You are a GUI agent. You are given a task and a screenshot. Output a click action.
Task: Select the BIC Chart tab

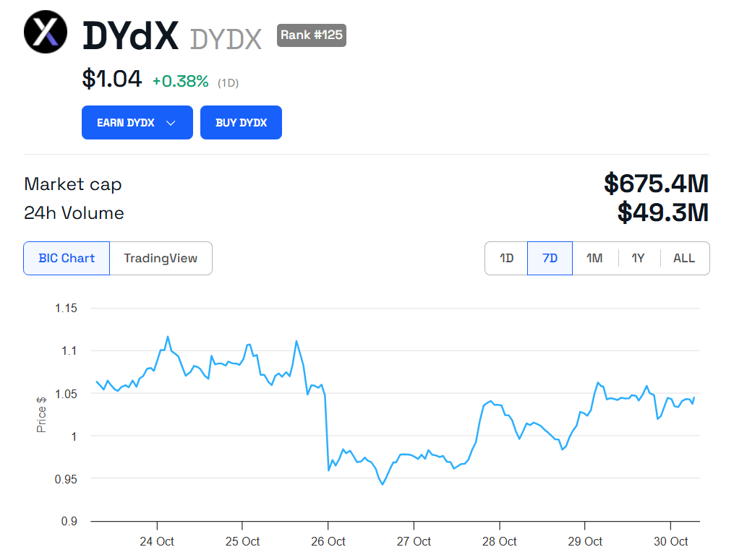point(67,258)
